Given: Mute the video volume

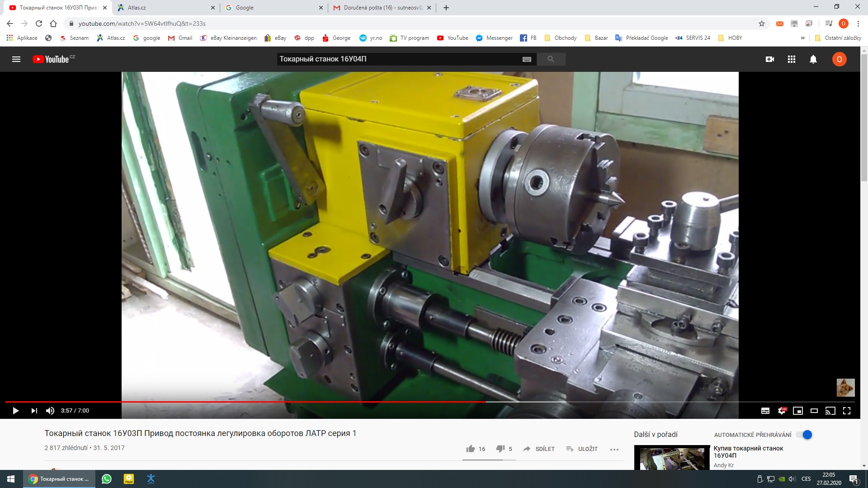Looking at the screenshot, I should pyautogui.click(x=50, y=411).
